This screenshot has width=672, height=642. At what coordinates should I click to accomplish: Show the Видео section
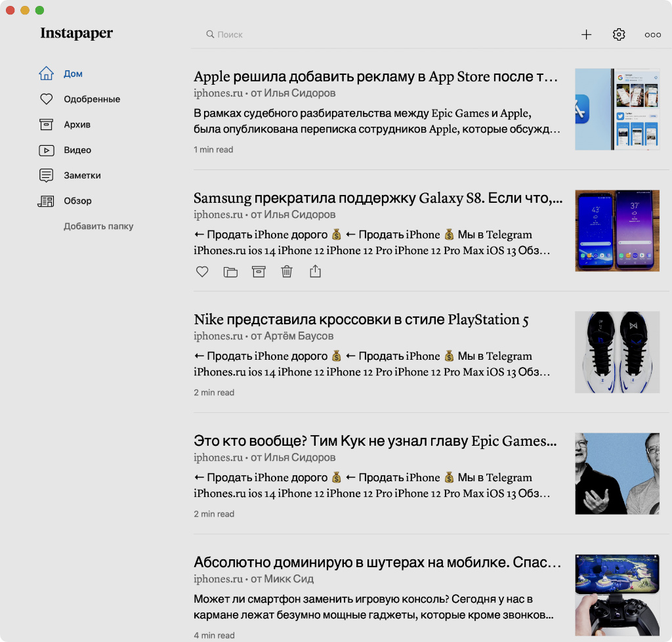77,150
